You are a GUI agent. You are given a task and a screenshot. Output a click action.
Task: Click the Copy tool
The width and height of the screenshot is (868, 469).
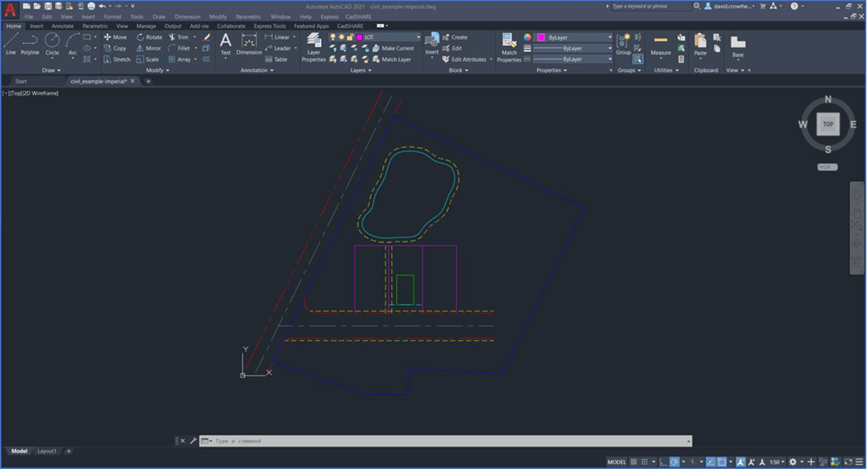115,48
